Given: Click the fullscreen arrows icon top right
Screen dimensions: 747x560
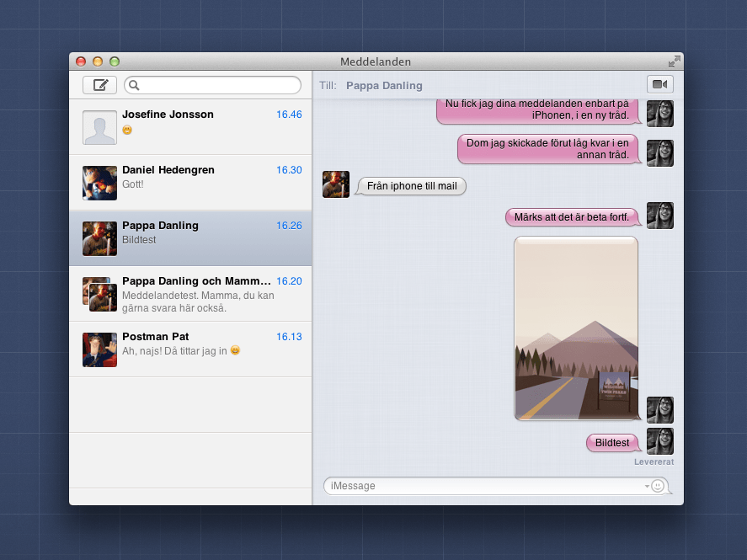Looking at the screenshot, I should pyautogui.click(x=674, y=61).
